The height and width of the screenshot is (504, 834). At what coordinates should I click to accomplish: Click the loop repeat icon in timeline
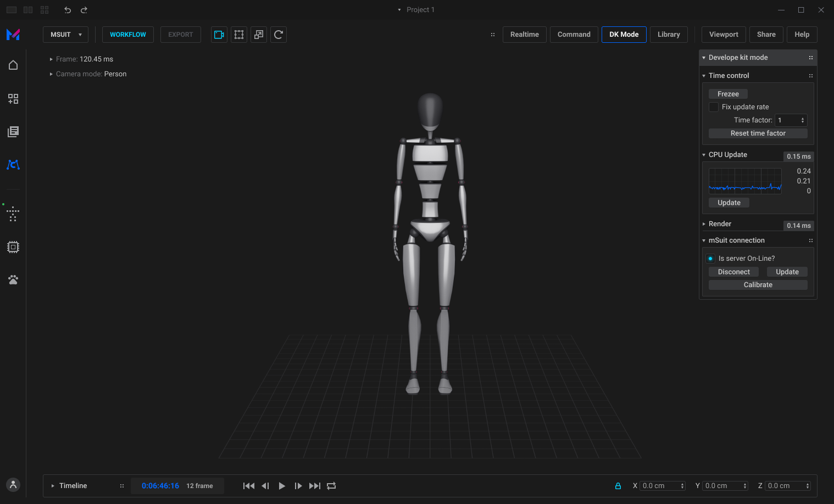pos(331,486)
